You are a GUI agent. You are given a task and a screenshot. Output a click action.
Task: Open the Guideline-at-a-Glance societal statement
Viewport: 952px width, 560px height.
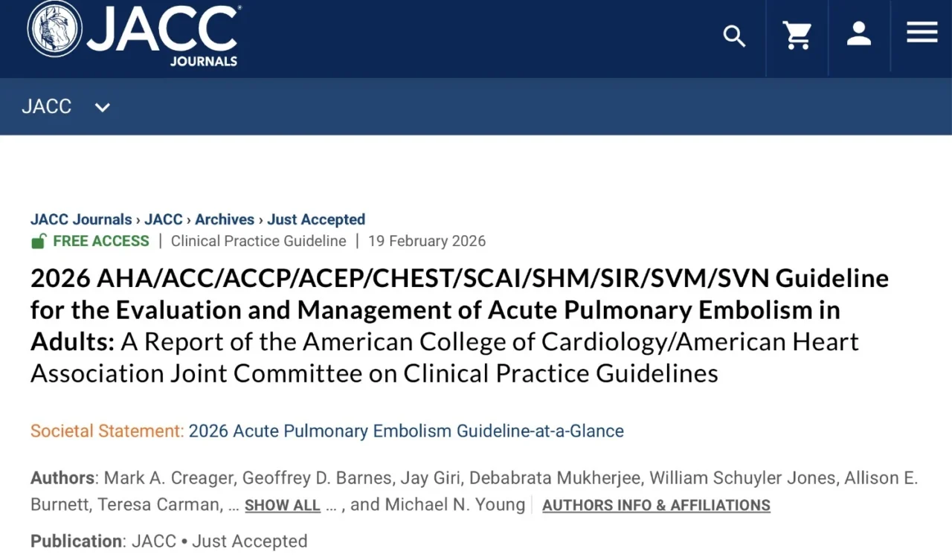click(406, 431)
